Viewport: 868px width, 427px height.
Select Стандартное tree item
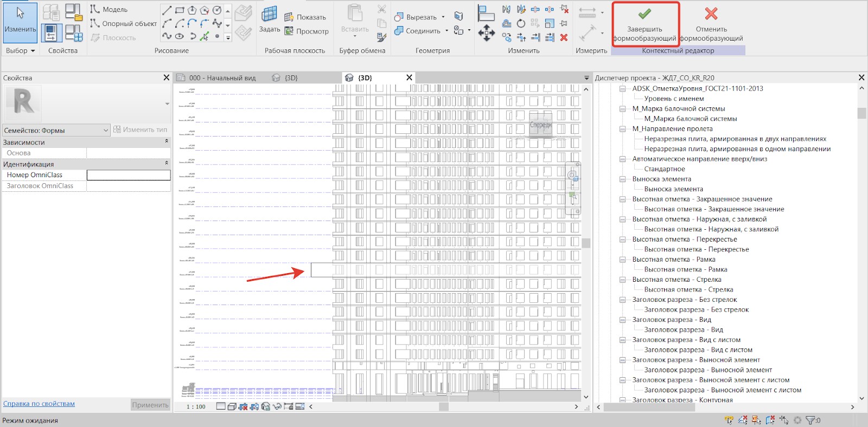point(665,169)
